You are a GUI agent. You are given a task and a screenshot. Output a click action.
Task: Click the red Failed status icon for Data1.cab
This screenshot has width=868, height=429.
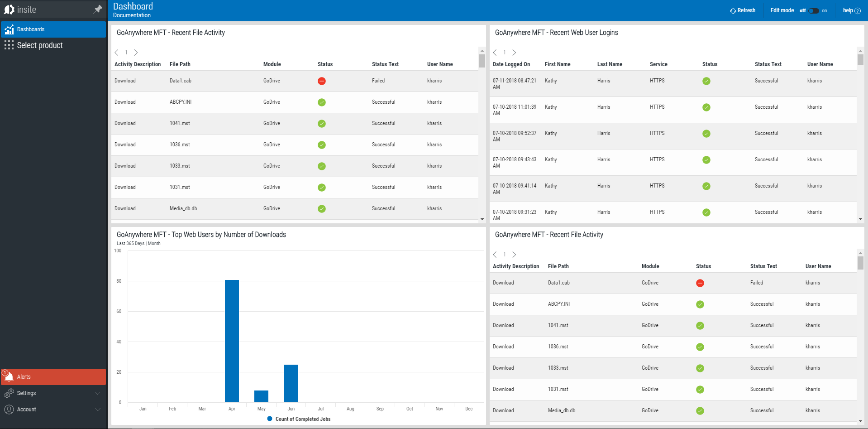[x=321, y=81]
